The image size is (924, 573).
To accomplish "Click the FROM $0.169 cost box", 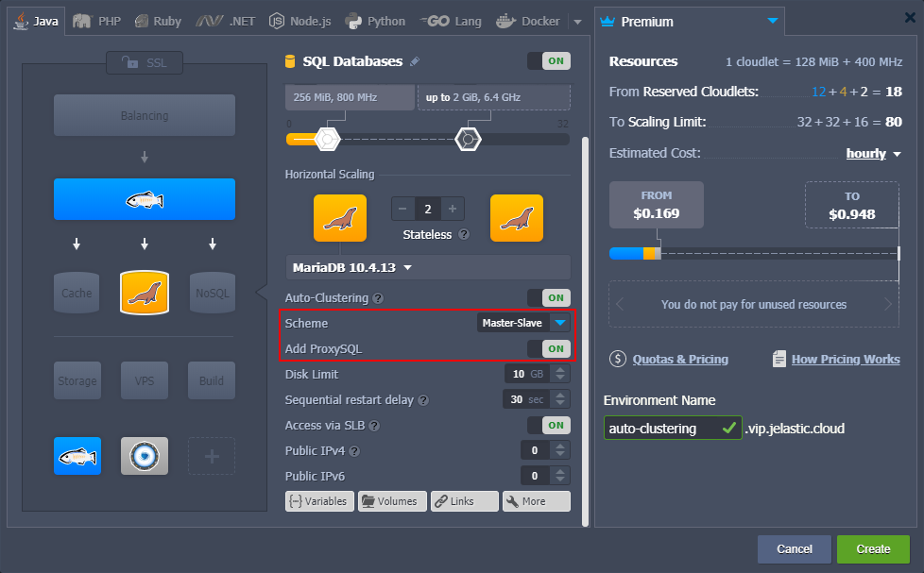I will coord(657,205).
